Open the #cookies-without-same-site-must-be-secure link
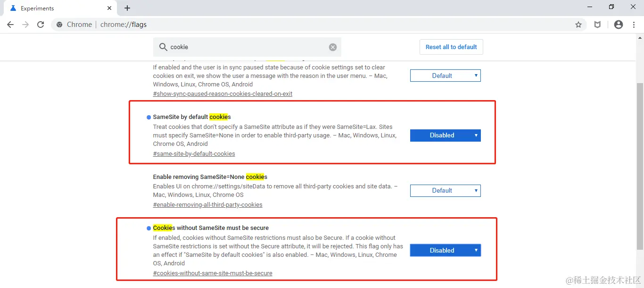Image resolution: width=644 pixels, height=288 pixels. pyautogui.click(x=213, y=273)
